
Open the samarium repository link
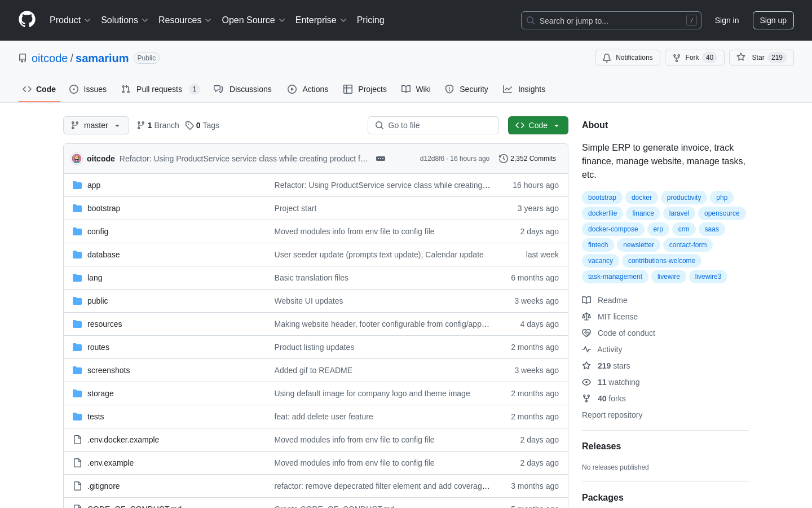(x=102, y=58)
